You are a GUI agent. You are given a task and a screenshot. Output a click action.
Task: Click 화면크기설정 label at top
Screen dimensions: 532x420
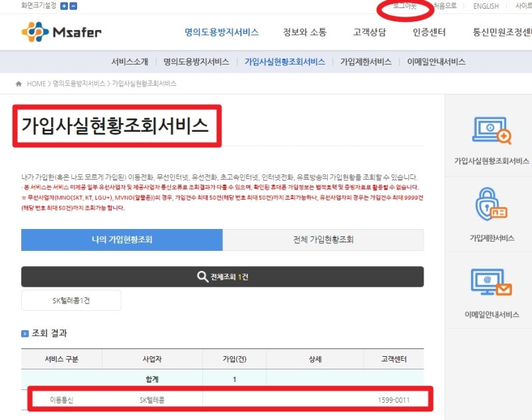point(39,5)
